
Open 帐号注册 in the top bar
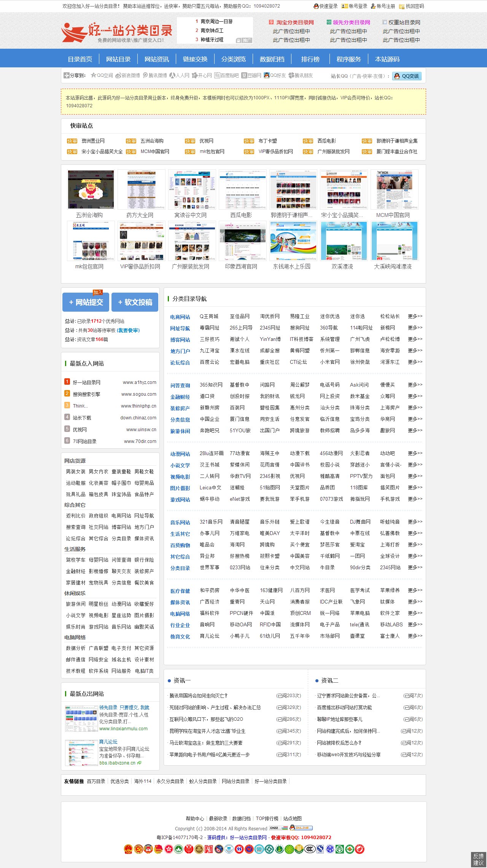click(383, 6)
